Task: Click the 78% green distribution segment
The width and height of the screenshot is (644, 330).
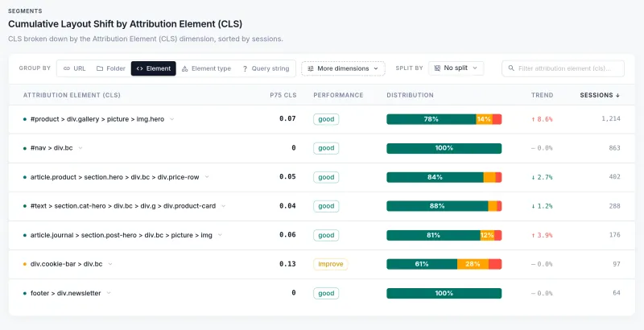Action: [431, 119]
